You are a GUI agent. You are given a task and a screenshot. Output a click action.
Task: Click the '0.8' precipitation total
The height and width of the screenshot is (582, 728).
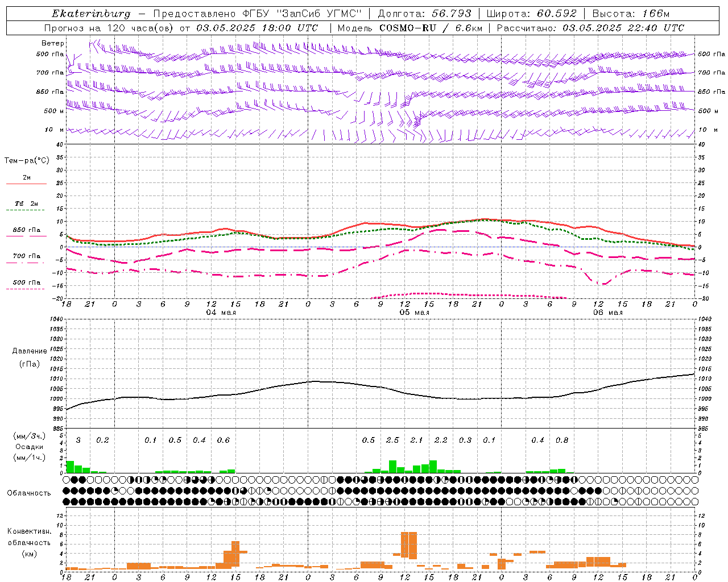(562, 440)
